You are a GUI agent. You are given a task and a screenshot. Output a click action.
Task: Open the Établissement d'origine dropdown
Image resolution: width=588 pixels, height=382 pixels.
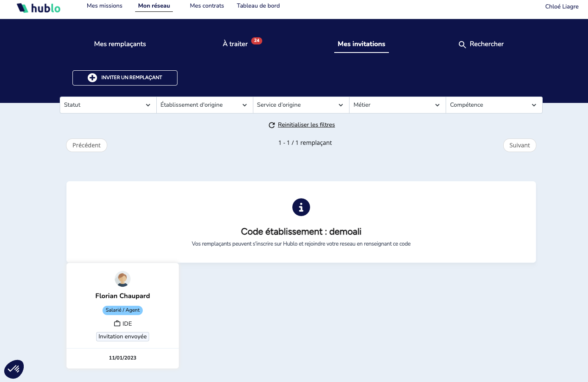(x=204, y=105)
